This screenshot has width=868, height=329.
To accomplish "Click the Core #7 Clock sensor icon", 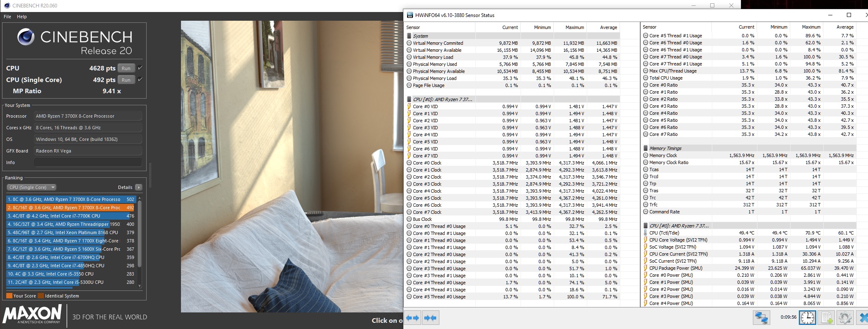I will pyautogui.click(x=409, y=212).
